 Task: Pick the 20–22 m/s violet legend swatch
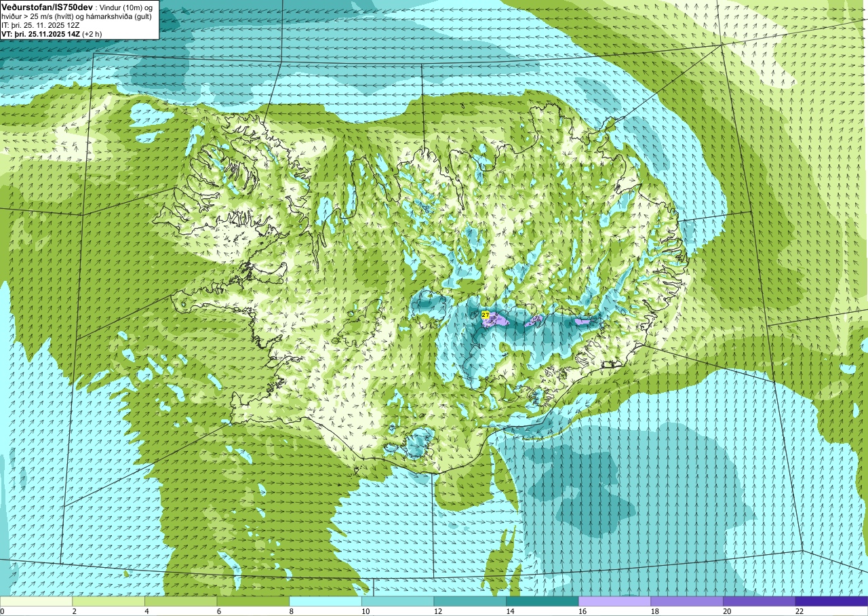(x=759, y=601)
